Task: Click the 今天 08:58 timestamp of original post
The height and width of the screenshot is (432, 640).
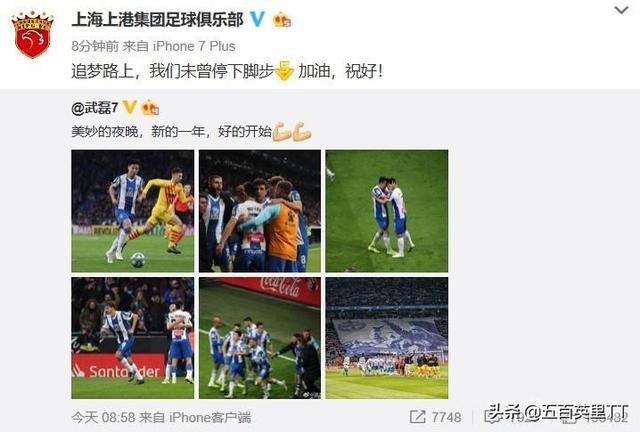Action: click(103, 417)
